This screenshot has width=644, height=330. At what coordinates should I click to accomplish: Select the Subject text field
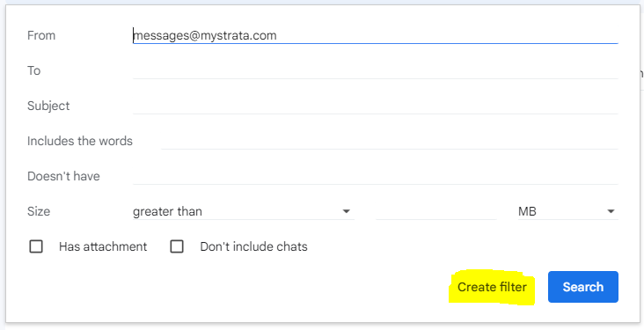click(376, 106)
